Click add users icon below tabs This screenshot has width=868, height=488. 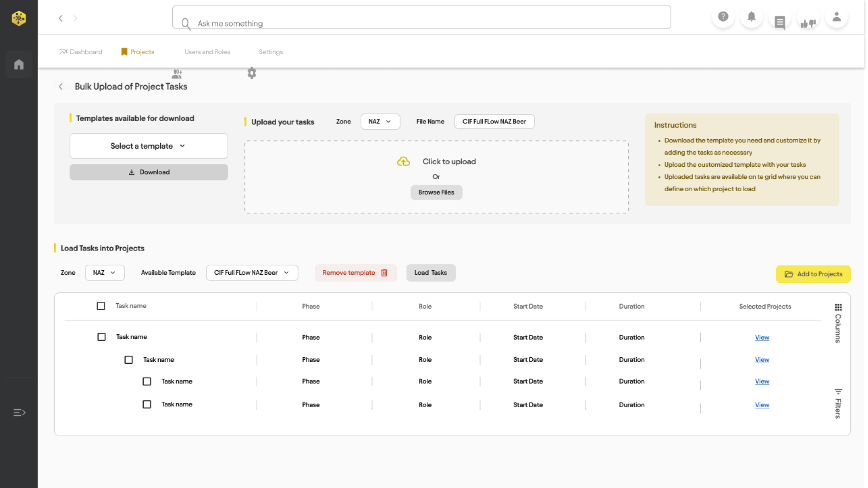click(x=177, y=74)
